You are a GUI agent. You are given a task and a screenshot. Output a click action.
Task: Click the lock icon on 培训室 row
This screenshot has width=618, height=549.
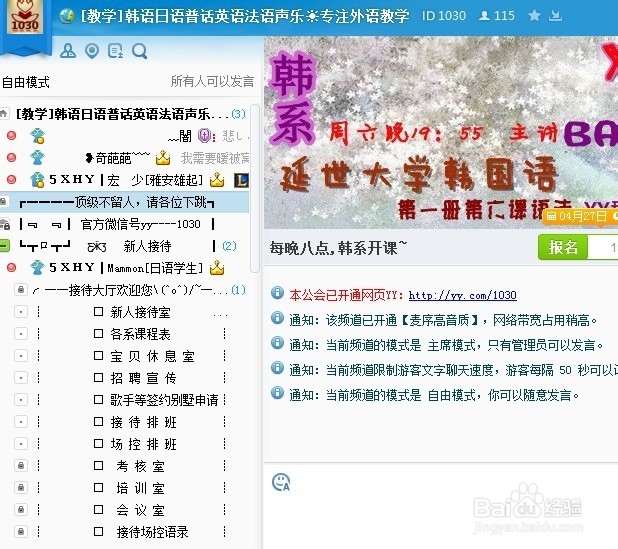21,488
